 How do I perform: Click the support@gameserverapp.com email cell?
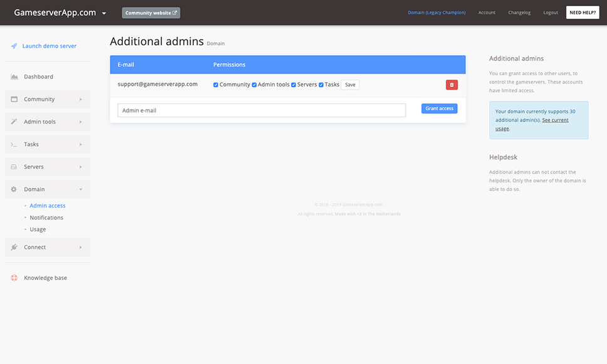(x=157, y=84)
